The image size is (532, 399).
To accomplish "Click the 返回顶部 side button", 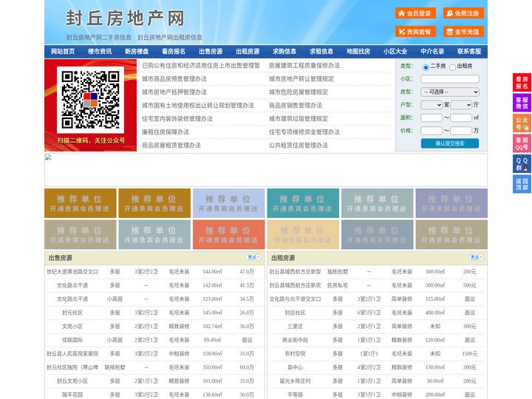I will pos(522,184).
